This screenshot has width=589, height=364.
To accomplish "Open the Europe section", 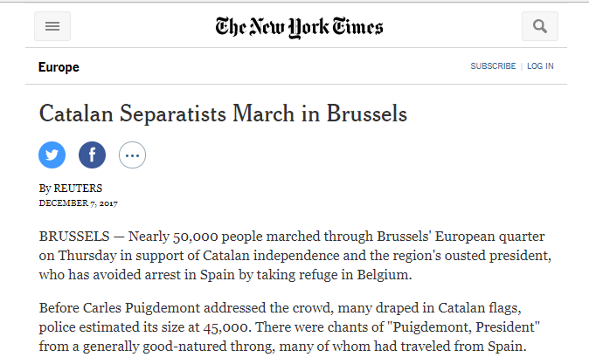I will 59,67.
